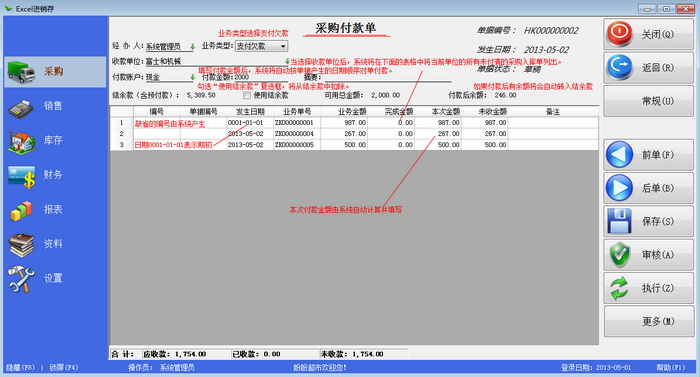700x377 pixels.
Task: Open the 报表 blocks chart icon
Action: (21, 210)
